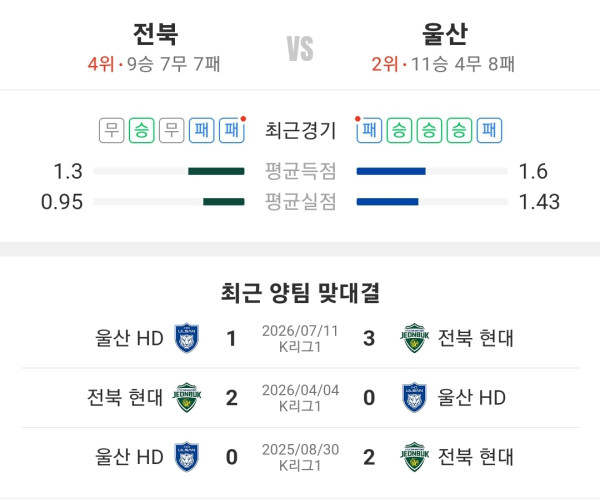Image resolution: width=600 pixels, height=499 pixels.
Task: Select 울산's latest 패 badge with red dot
Action: (369, 130)
